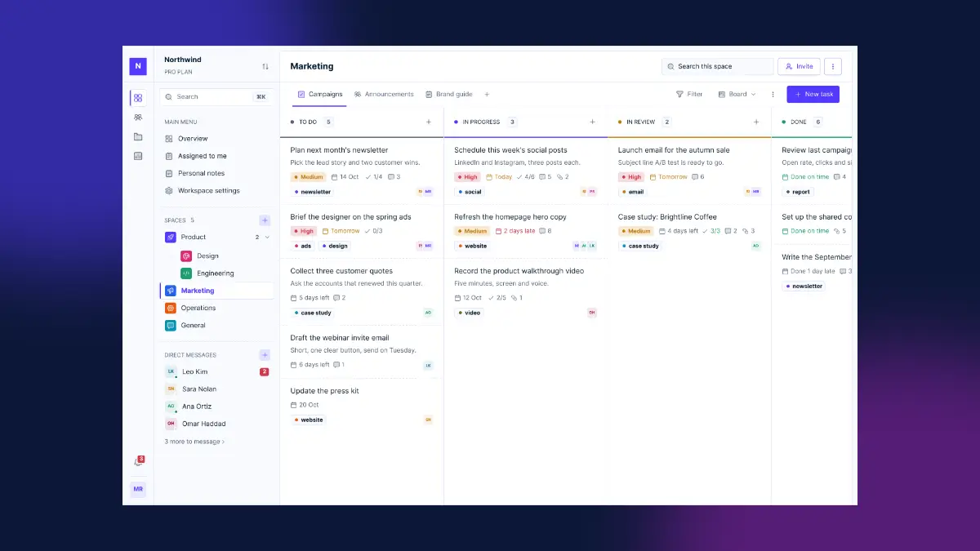The image size is (980, 551).
Task: Toggle subtasks 2/5 on Record walkthrough video card
Action: [x=497, y=298]
